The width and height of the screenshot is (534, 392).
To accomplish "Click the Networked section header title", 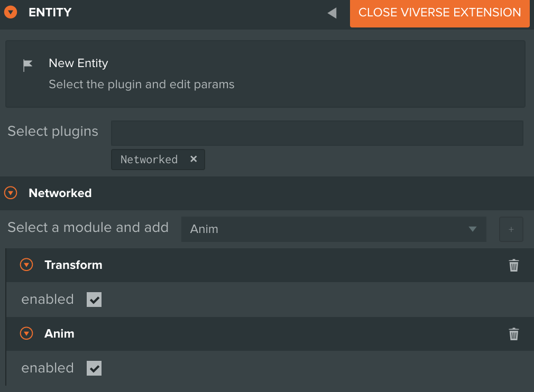I will (60, 193).
